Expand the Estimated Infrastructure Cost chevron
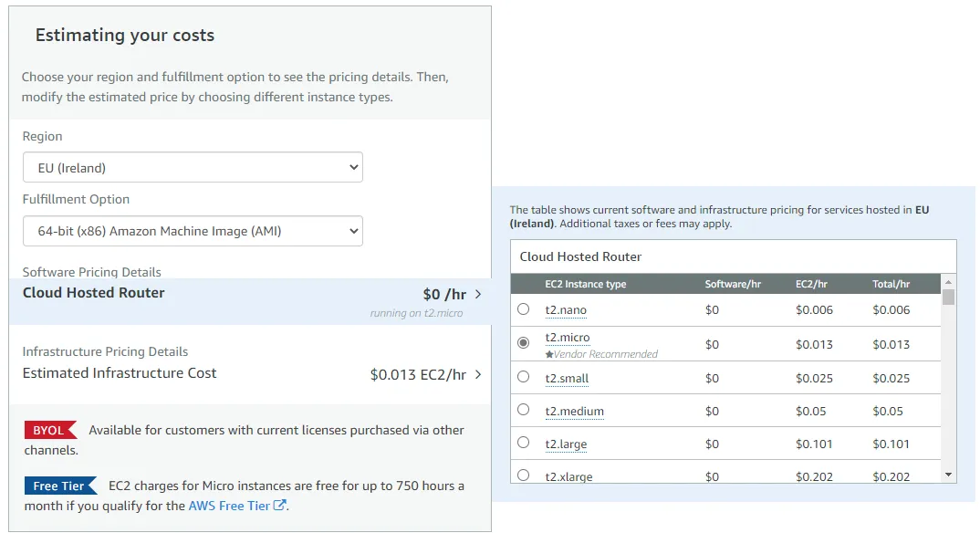The height and width of the screenshot is (533, 980). (x=478, y=374)
